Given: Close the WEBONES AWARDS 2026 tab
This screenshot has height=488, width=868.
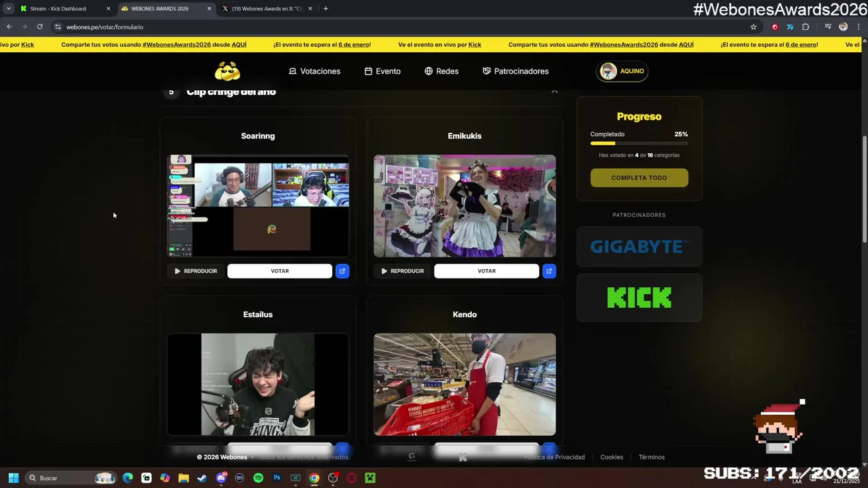Looking at the screenshot, I should coord(209,9).
